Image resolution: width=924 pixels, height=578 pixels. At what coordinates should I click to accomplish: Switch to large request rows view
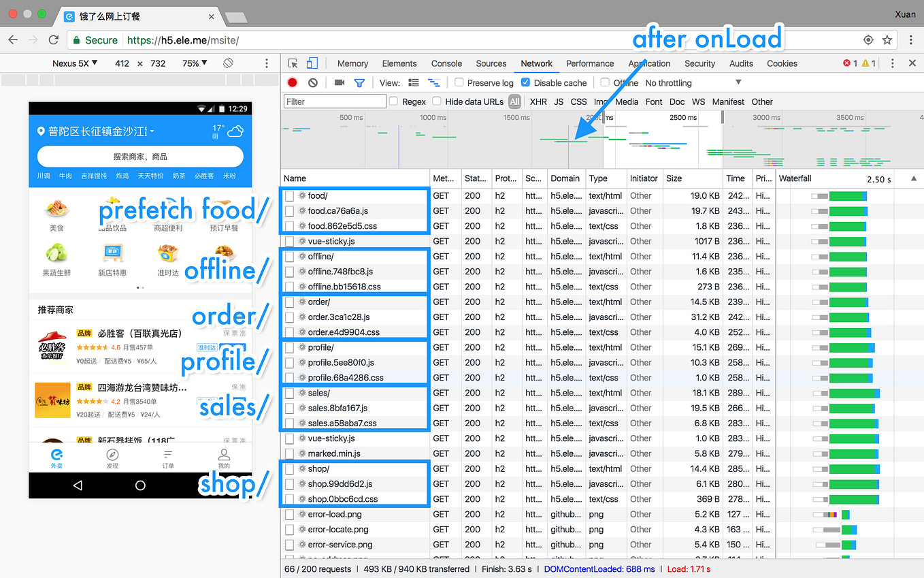click(414, 82)
